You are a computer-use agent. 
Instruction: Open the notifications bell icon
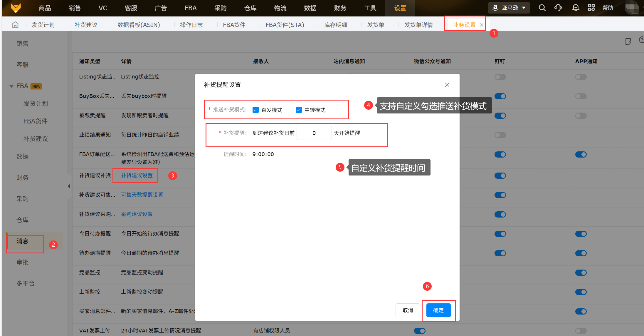coord(576,8)
